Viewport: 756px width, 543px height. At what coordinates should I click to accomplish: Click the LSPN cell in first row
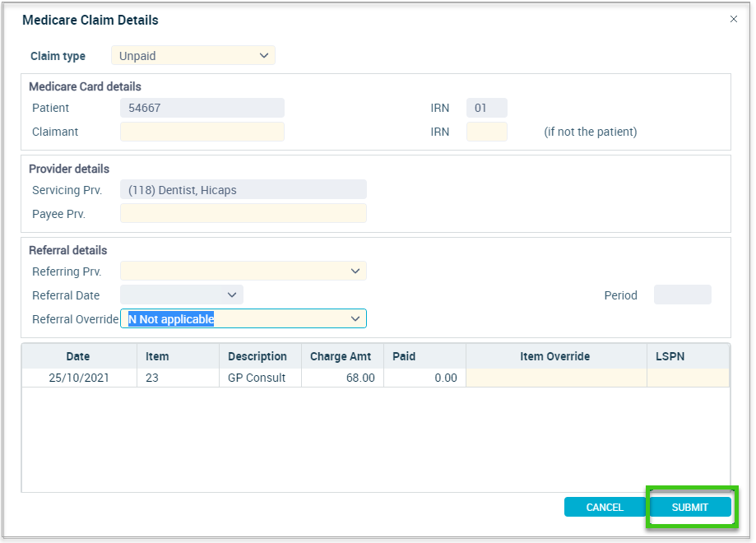(688, 378)
